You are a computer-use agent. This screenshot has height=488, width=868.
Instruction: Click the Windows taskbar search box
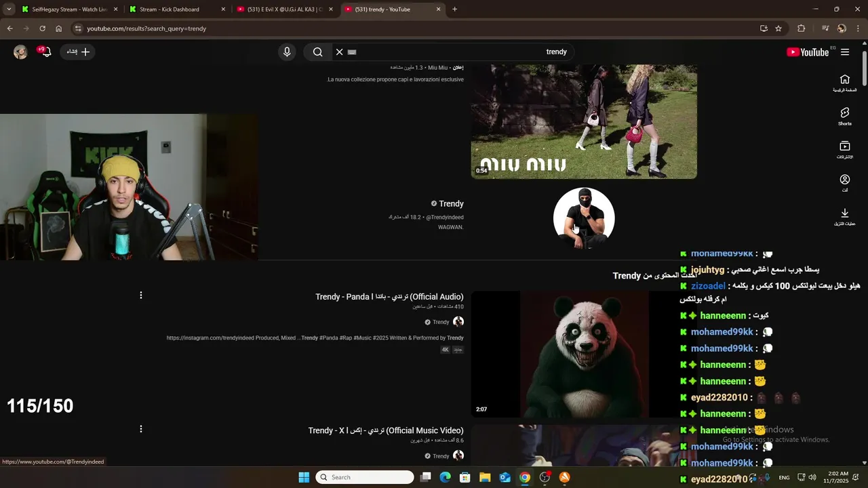(x=365, y=477)
